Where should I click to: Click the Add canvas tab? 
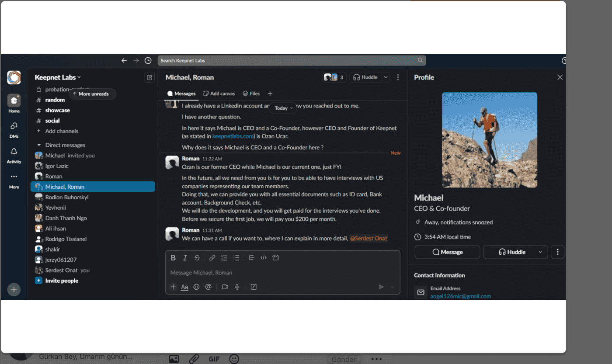[x=219, y=94]
